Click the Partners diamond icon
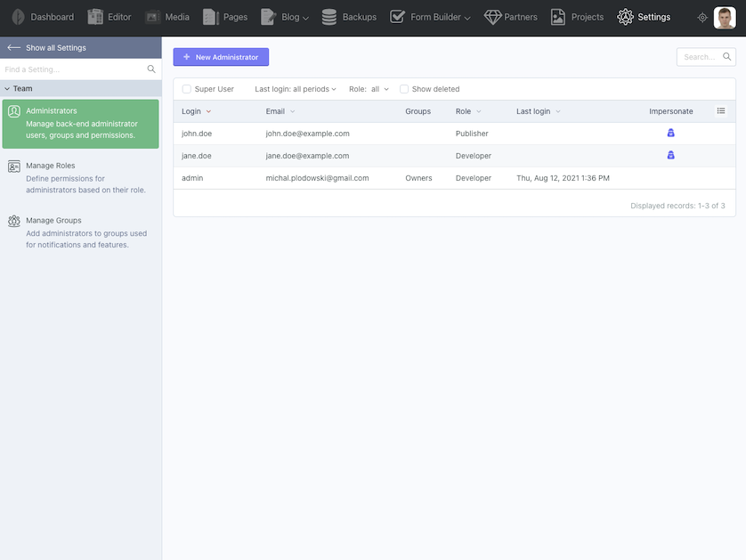Image resolution: width=746 pixels, height=560 pixels. (x=492, y=17)
